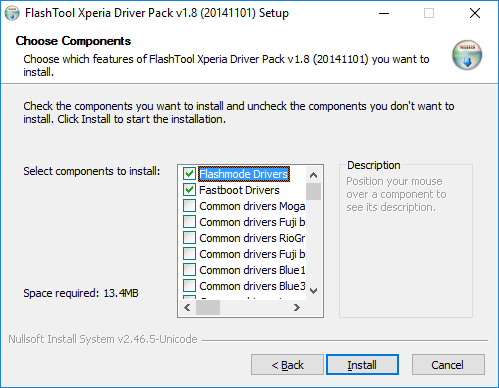499x388 pixels.
Task: Click the Description group label
Action: [374, 165]
